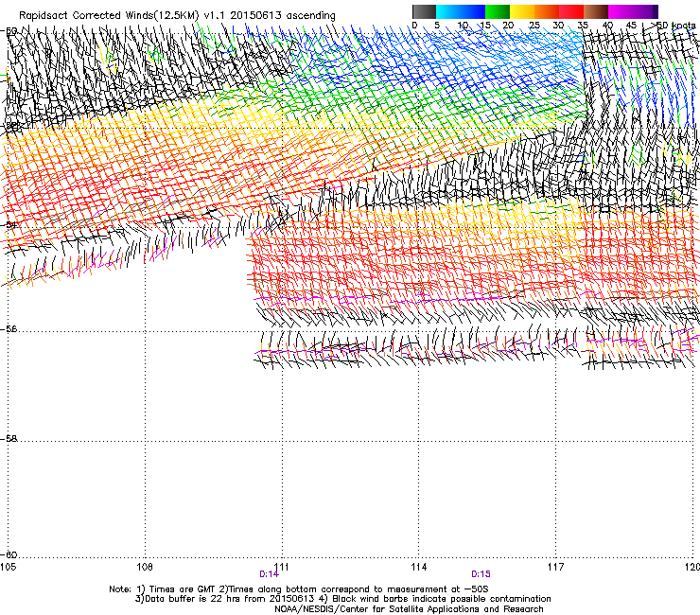
Task: Click the '-56' latitude axis label
Action: 9,328
